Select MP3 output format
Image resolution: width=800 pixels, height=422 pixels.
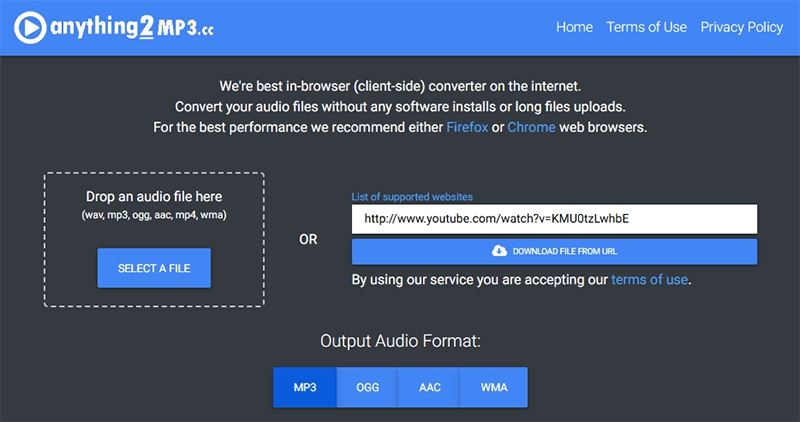pyautogui.click(x=305, y=387)
